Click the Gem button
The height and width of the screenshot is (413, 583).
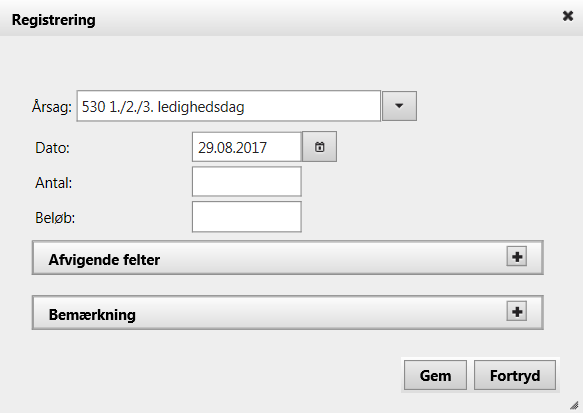tap(435, 375)
